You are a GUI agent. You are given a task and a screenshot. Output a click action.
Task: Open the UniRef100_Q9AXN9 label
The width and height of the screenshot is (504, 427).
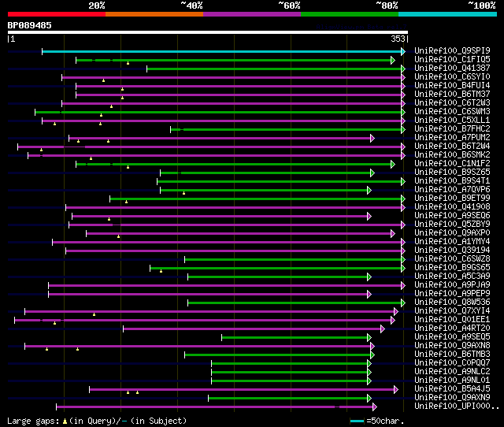[452, 398]
